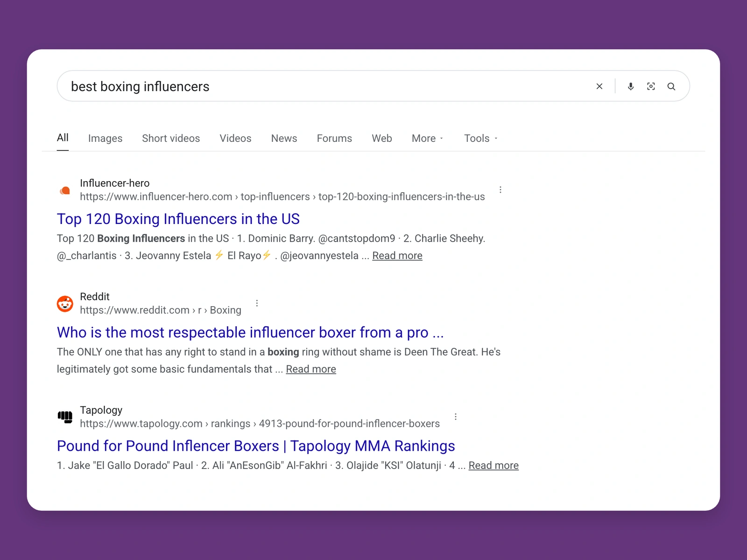Switch to the Forums tab
The width and height of the screenshot is (747, 560).
pyautogui.click(x=334, y=139)
